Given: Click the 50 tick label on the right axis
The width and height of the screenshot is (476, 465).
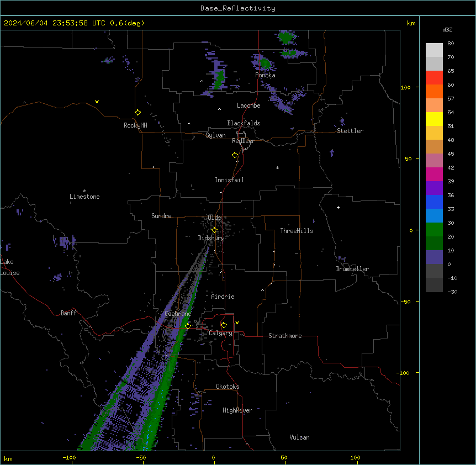Looking at the screenshot, I should click(x=408, y=158).
